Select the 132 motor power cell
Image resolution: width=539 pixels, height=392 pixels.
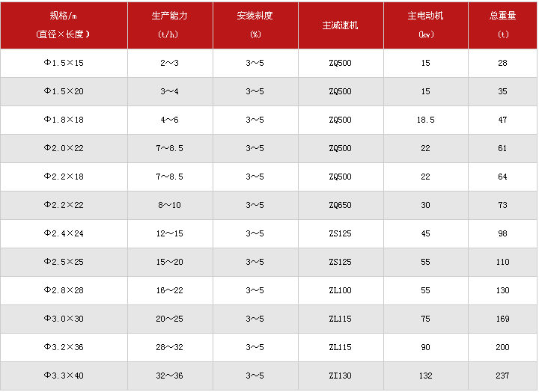425,376
